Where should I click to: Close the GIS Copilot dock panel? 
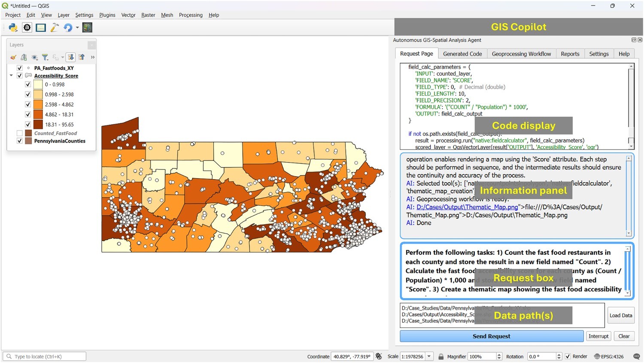[x=640, y=40]
